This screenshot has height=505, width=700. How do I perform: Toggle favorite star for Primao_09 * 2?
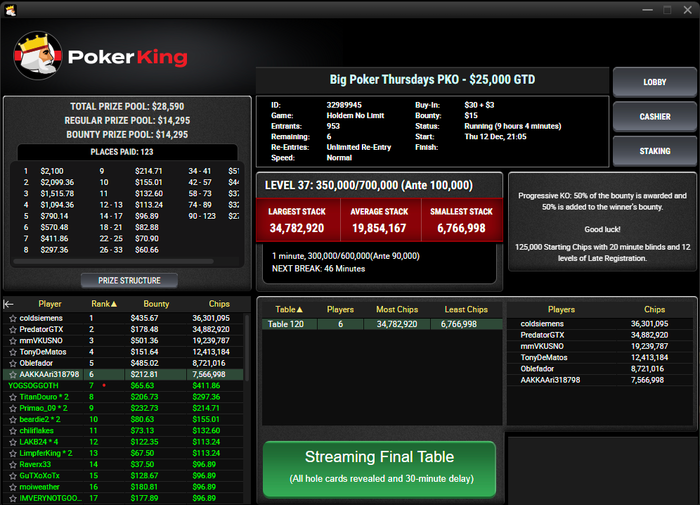click(12, 408)
